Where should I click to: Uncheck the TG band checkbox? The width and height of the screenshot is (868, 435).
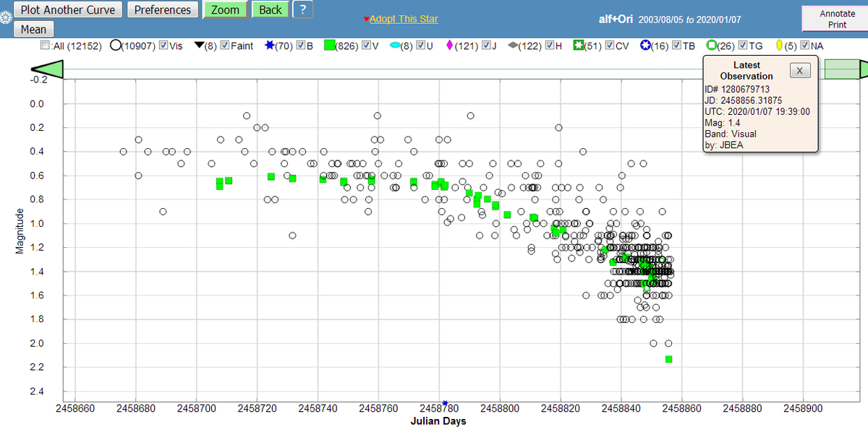pos(744,46)
